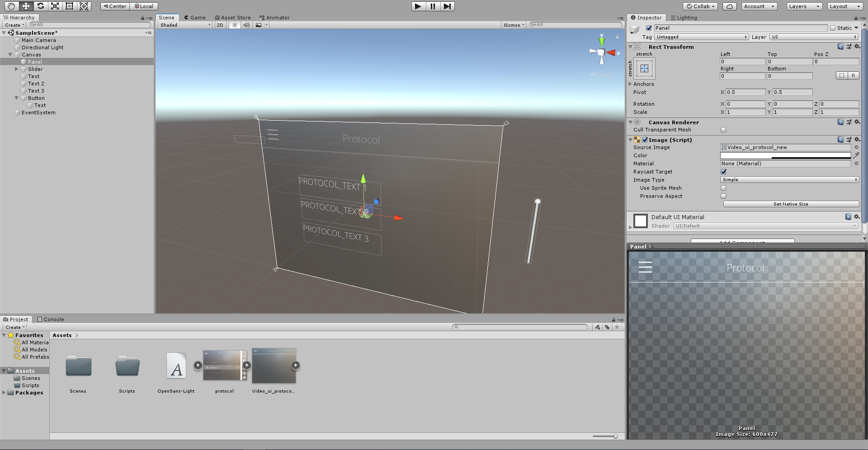Toggle Image script enabled checkbox

pyautogui.click(x=645, y=140)
